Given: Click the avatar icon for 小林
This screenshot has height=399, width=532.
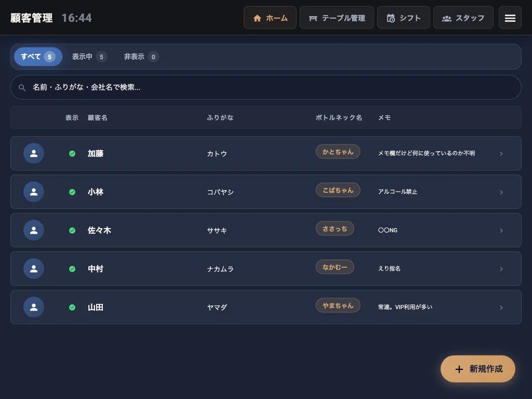Looking at the screenshot, I should tap(34, 192).
